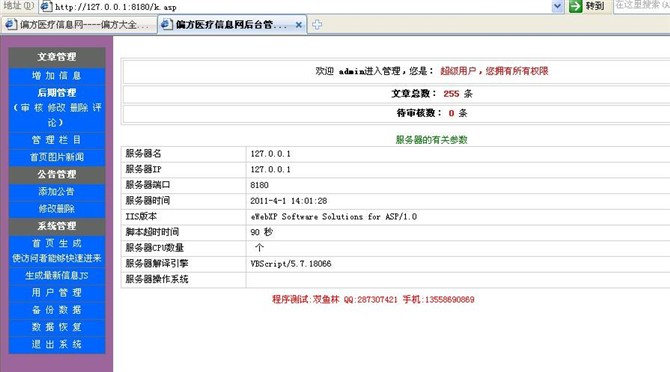This screenshot has width=670, height=372.
Task: Select the 偏方医疗信息网后台管 tab
Action: [x=232, y=25]
